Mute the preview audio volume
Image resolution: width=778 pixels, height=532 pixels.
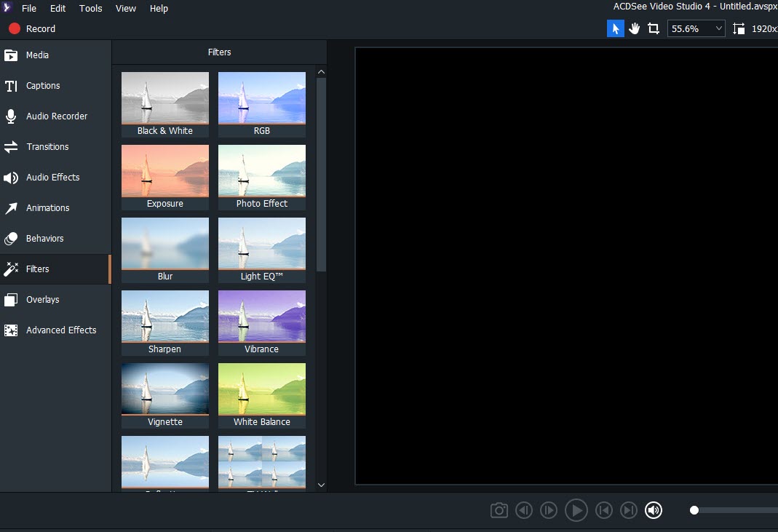pos(653,509)
